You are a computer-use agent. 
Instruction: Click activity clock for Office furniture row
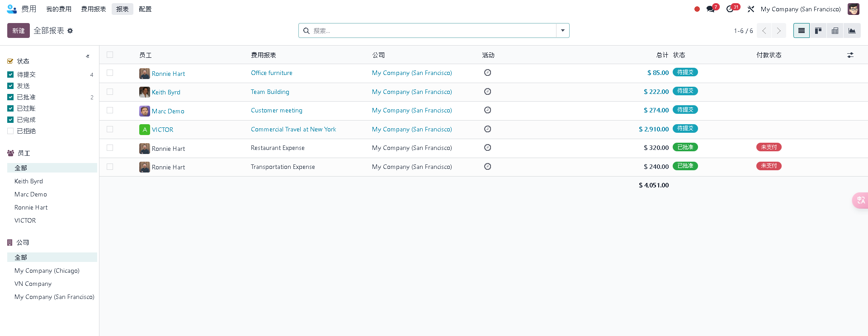[x=487, y=73]
